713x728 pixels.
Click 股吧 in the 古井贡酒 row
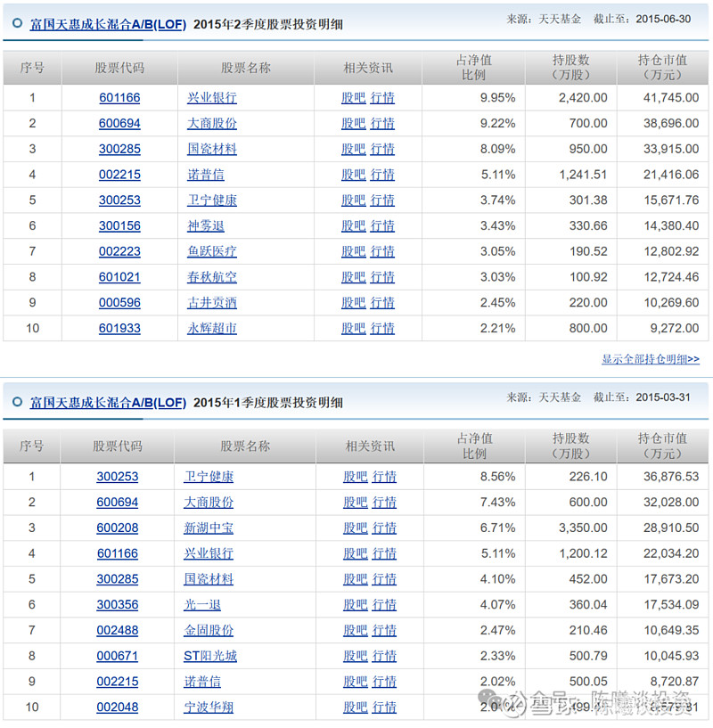354,302
